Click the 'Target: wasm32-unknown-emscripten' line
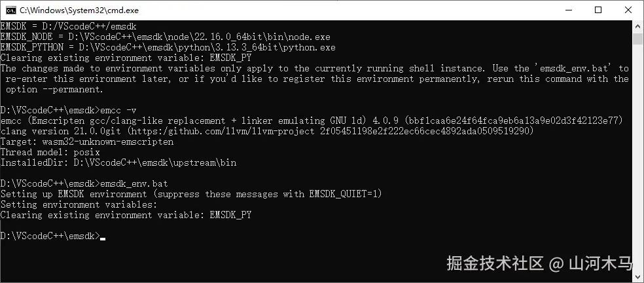 coord(87,142)
